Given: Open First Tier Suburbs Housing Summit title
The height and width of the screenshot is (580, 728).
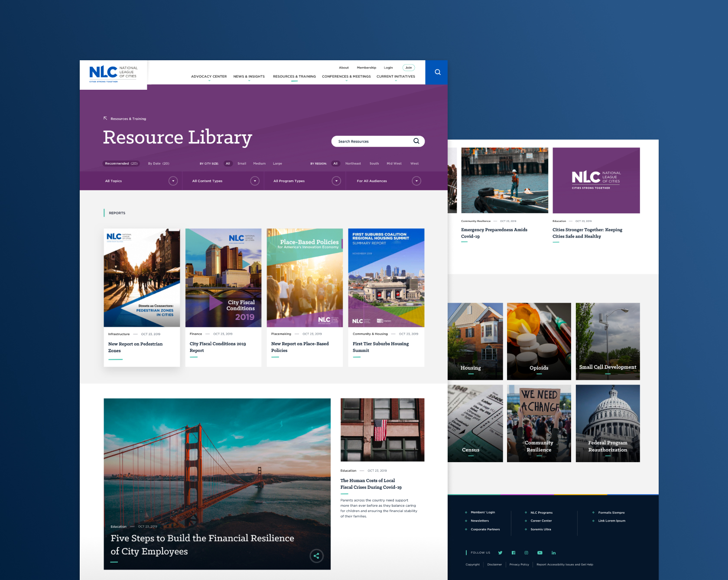Looking at the screenshot, I should pyautogui.click(x=380, y=347).
